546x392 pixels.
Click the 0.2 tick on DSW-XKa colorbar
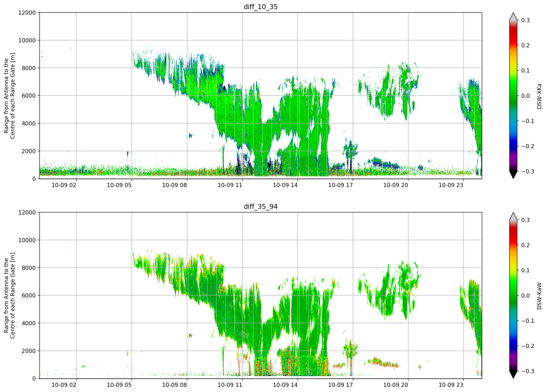526,46
